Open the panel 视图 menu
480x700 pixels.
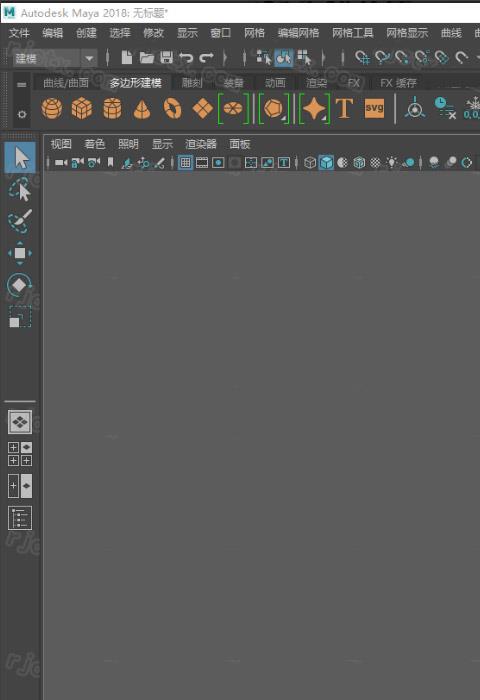61,144
